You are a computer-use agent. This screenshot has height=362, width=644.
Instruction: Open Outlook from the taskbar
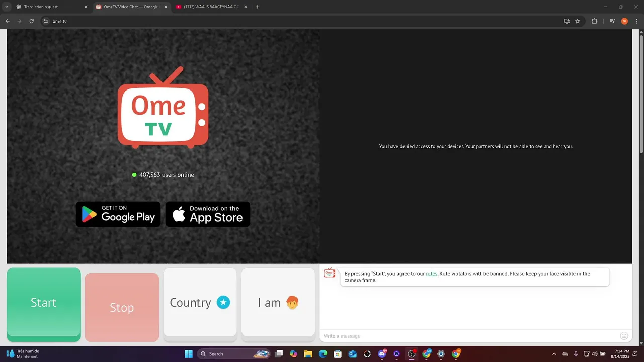pos(352,354)
